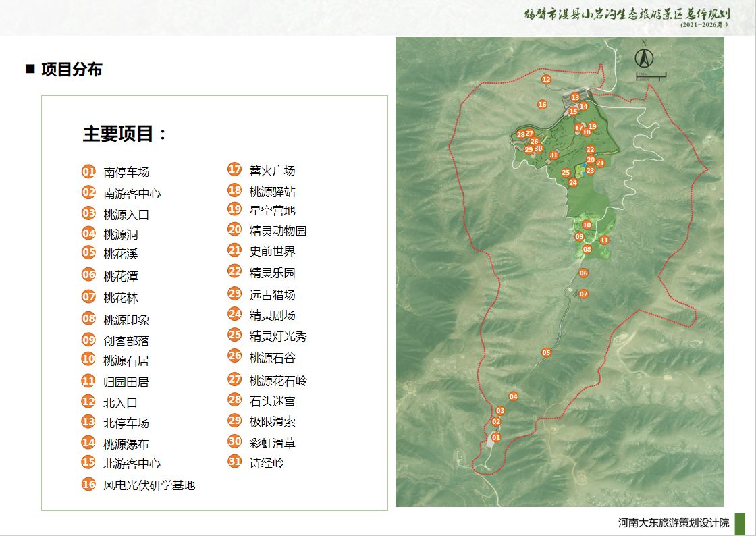Select the 主要项目： legend title
Viewport: 756px width, 536px height.
125,134
